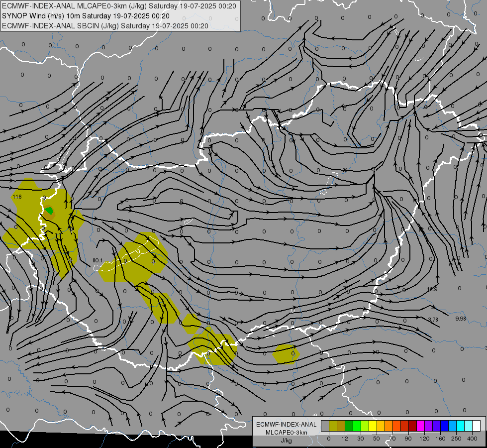
Task: Click the bright green legend swatch
Action: [x=357, y=426]
